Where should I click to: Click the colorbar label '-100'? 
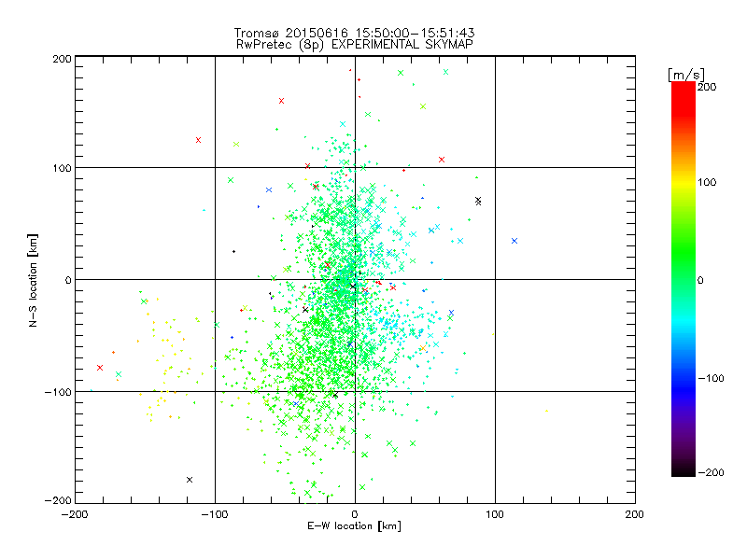(x=711, y=378)
